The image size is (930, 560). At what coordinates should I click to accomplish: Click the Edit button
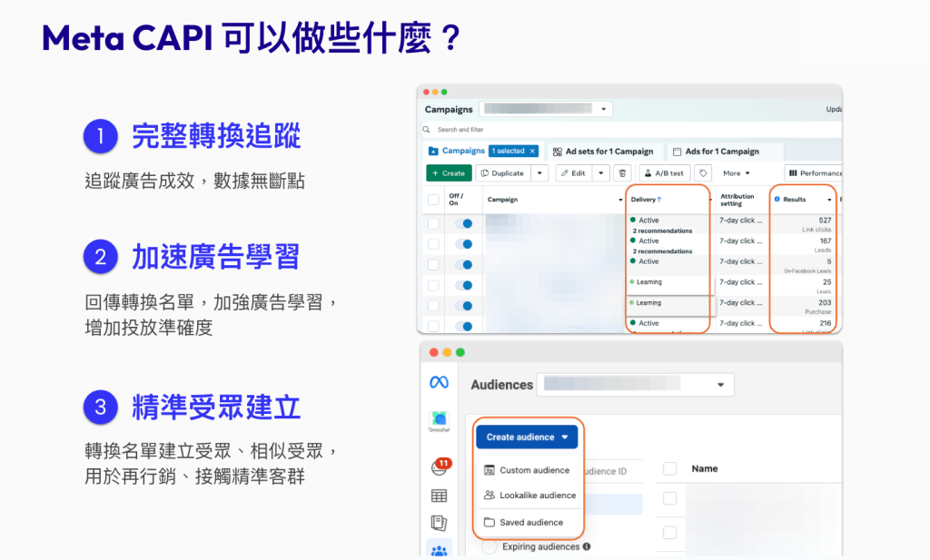pyautogui.click(x=574, y=173)
